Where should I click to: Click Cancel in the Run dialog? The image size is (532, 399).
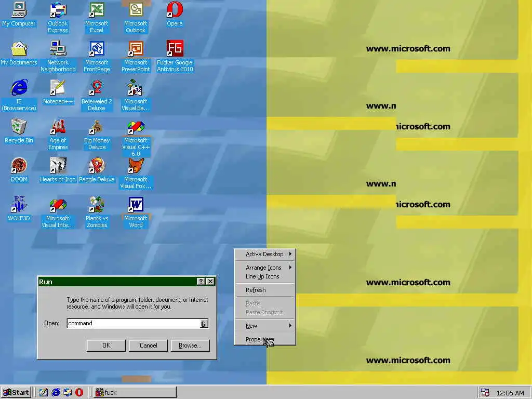coord(148,345)
